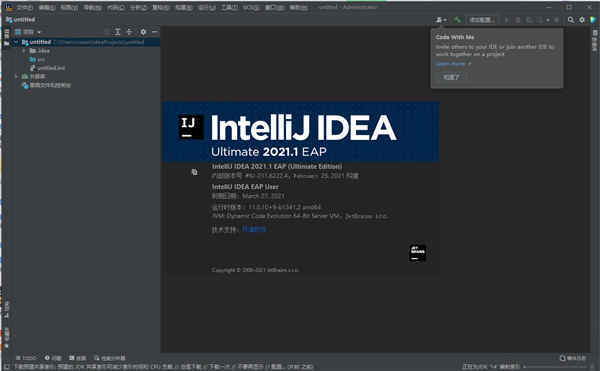Open the File menu
Image resolution: width=600 pixels, height=371 pixels.
24,7
